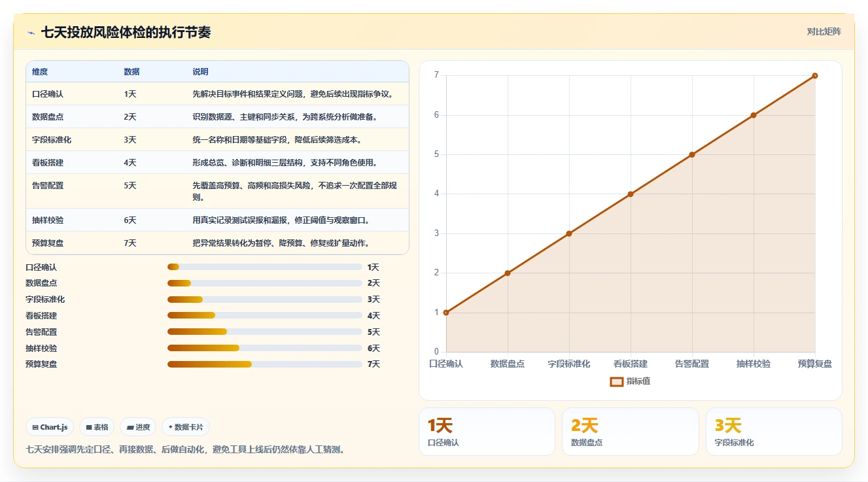Click the chart data point at value 2
The width and height of the screenshot is (868, 482).
[508, 273]
